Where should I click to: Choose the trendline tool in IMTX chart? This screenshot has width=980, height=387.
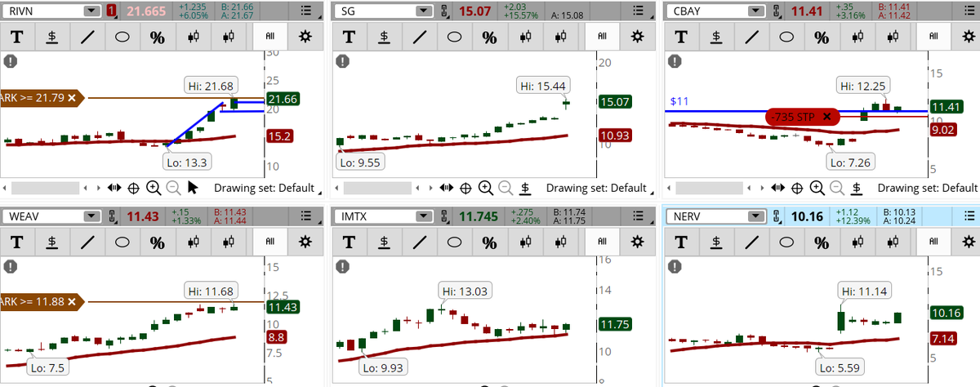[x=419, y=242]
